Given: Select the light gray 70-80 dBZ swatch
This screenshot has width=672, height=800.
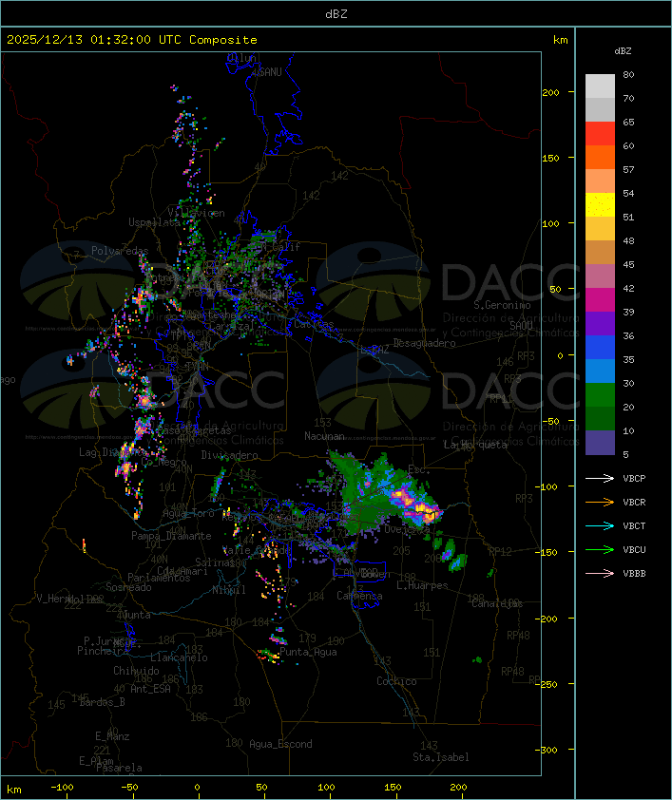Looking at the screenshot, I should pos(600,86).
